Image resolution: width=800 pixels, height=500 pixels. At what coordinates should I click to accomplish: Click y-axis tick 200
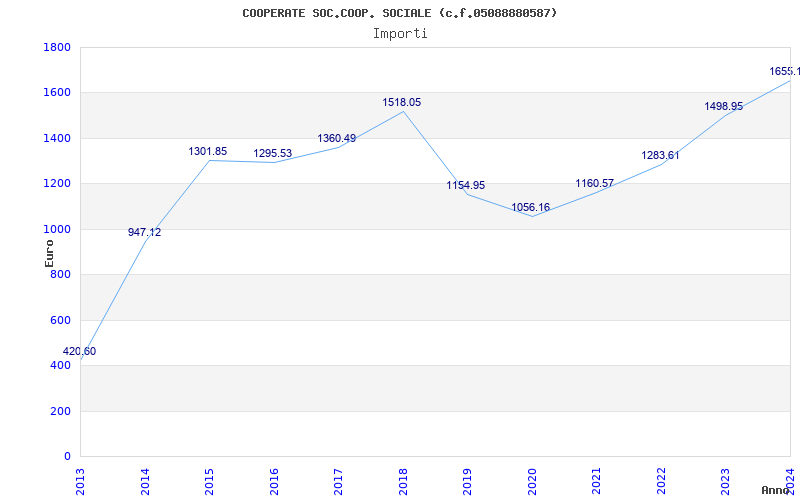click(60, 411)
